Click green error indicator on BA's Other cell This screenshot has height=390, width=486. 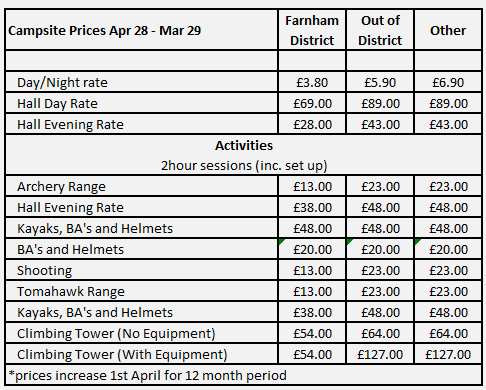[x=418, y=242]
